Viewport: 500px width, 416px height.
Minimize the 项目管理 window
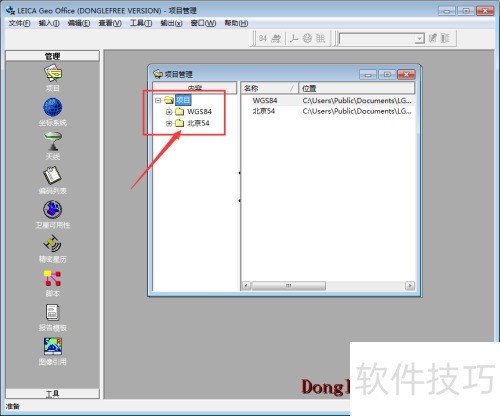pos(368,74)
